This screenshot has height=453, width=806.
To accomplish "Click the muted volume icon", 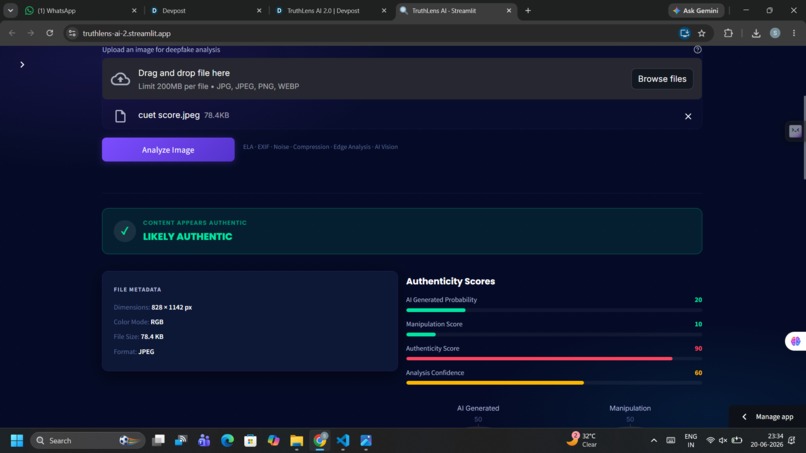I will 723,441.
